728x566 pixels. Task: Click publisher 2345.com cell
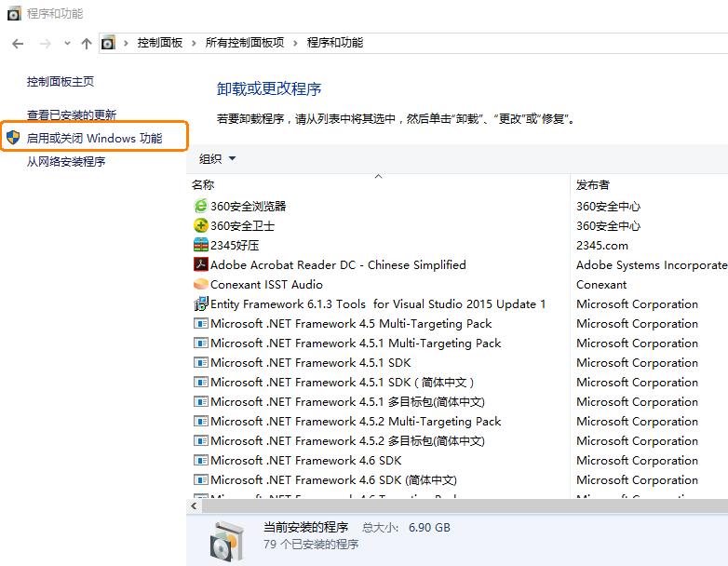[x=601, y=245]
